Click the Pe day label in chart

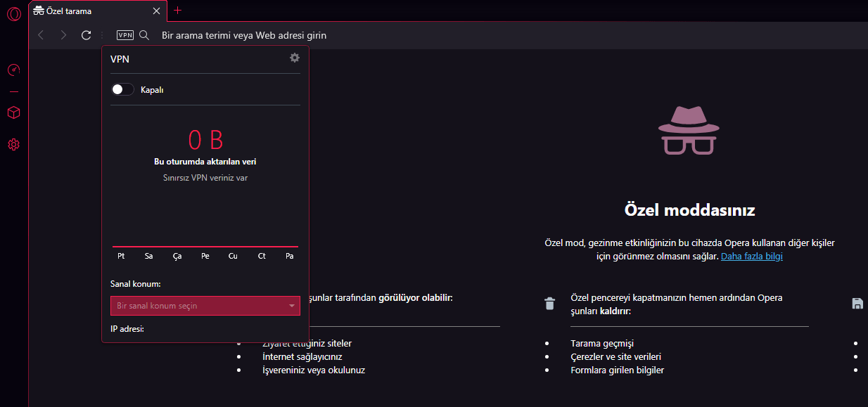(x=205, y=256)
